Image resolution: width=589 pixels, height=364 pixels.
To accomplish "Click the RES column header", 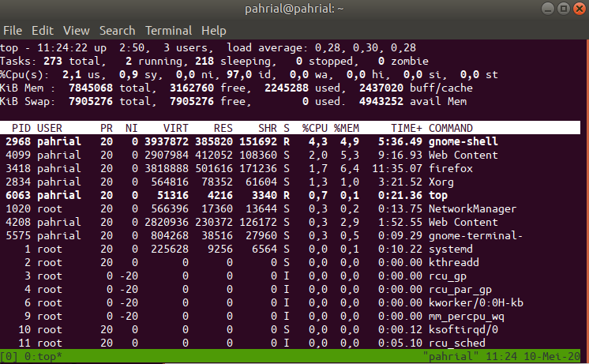I will pos(223,128).
